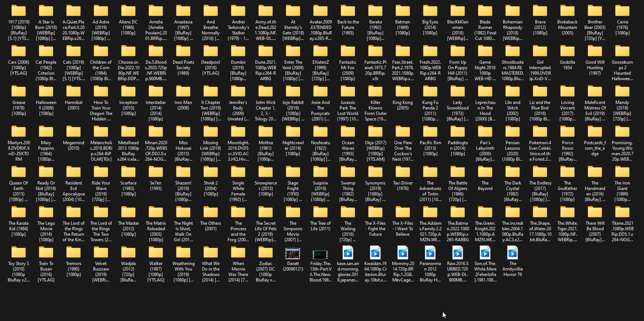This screenshot has height=321, width=644.
Task: Select the Brave (2012) folder icon
Action: pyautogui.click(x=540, y=11)
